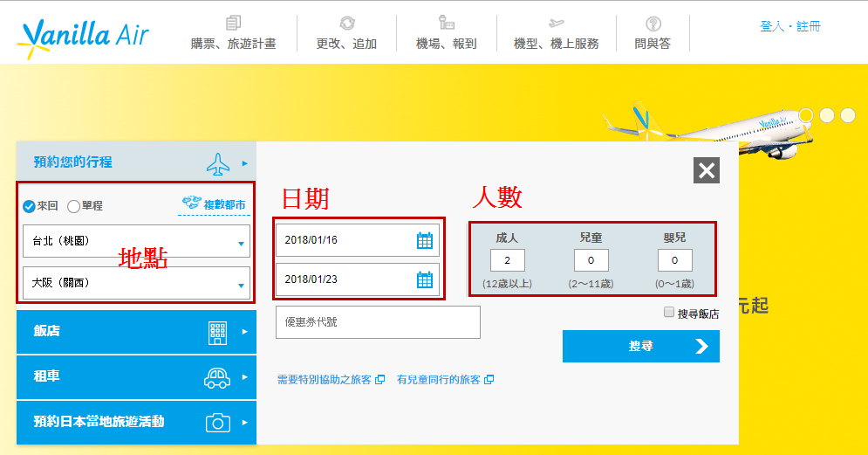The height and width of the screenshot is (455, 868).
Task: Open 有兒童同行的旅客 link
Action: [x=439, y=380]
